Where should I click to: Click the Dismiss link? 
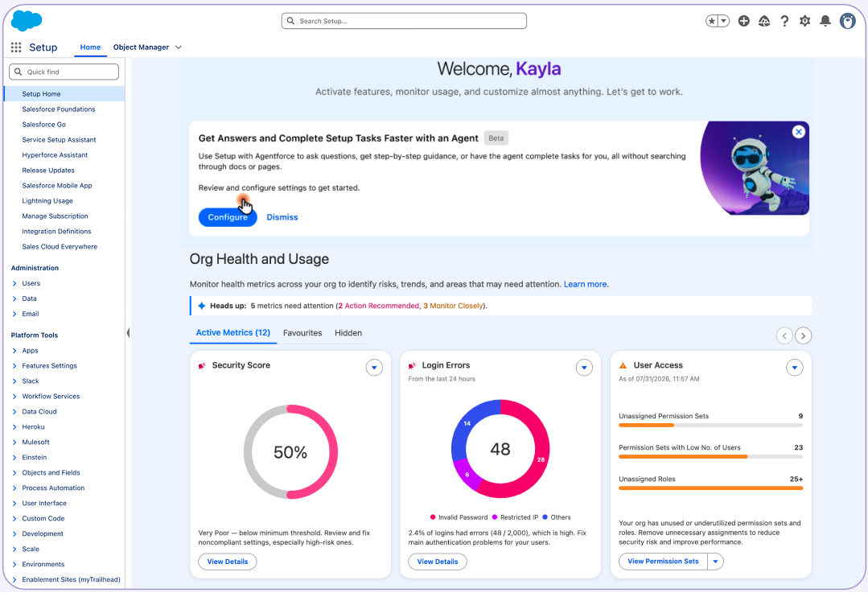282,217
